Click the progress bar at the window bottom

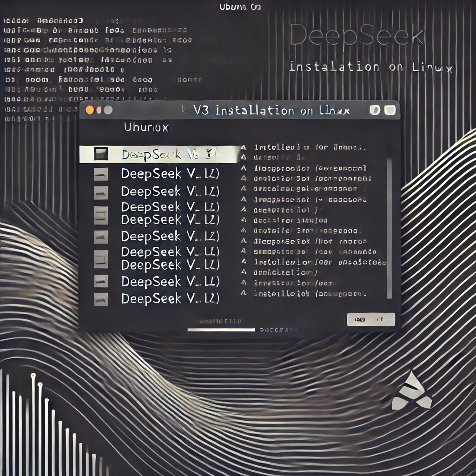(221, 330)
